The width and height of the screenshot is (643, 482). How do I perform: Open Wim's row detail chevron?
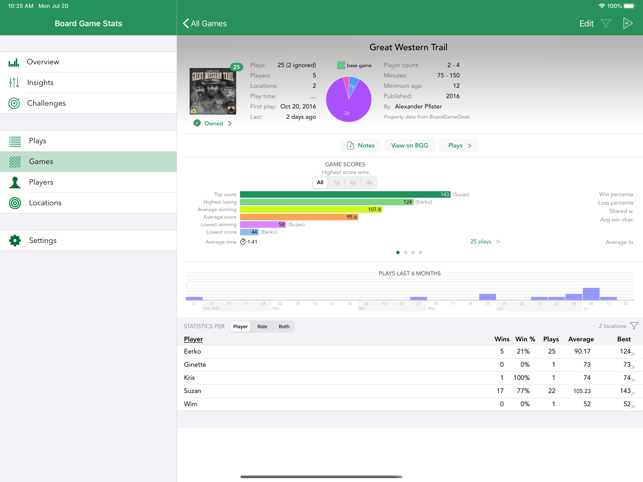pos(633,406)
